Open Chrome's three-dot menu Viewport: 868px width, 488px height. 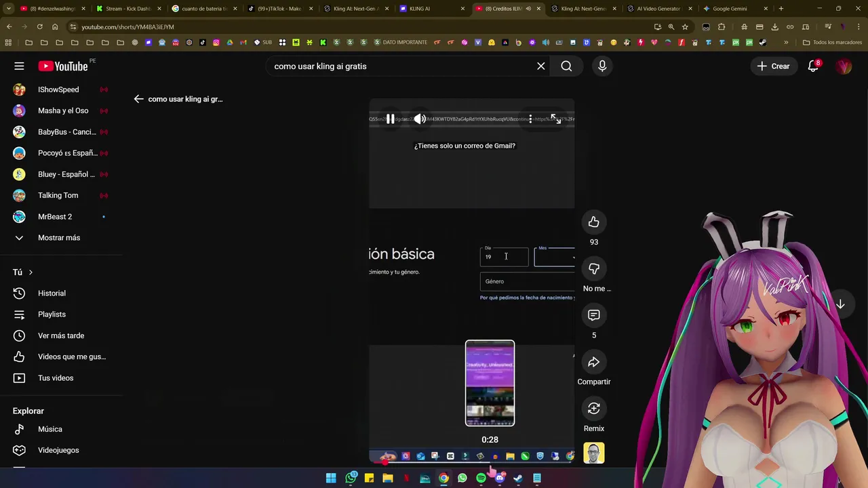tap(859, 26)
